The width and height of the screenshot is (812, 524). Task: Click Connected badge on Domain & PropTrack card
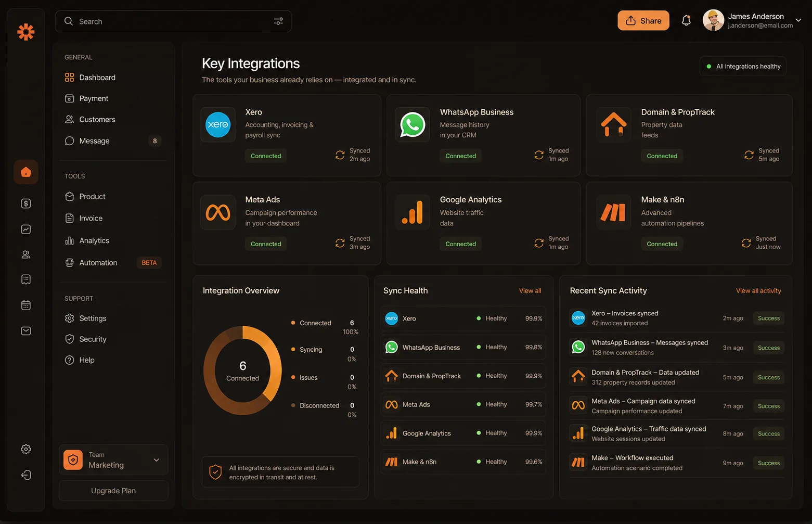(662, 156)
